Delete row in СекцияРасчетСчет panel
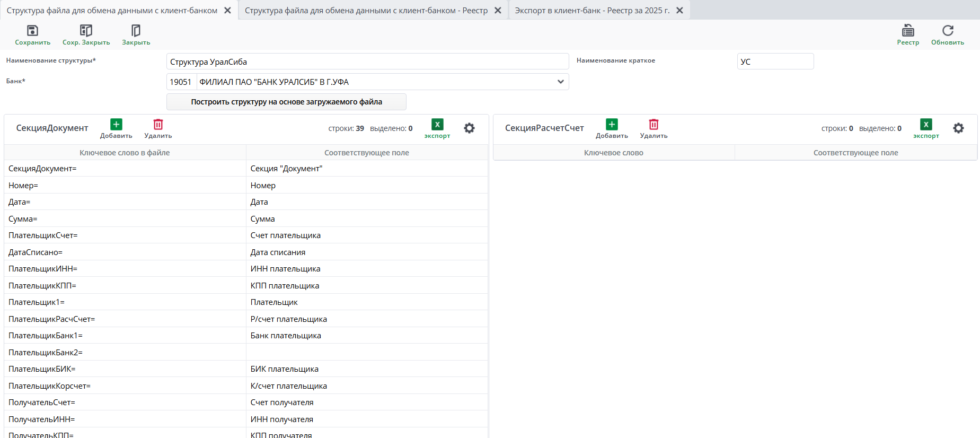Viewport: 980px width, 438px height. point(654,128)
